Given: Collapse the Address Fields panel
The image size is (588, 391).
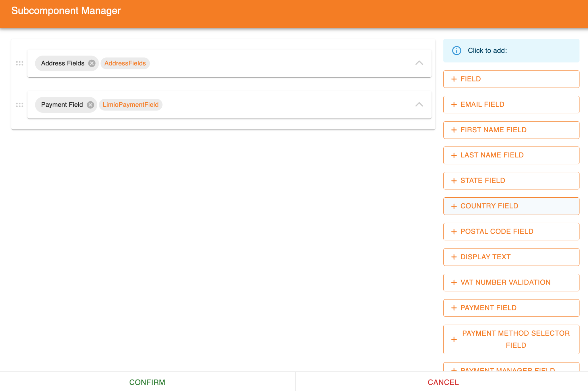Looking at the screenshot, I should (x=419, y=63).
